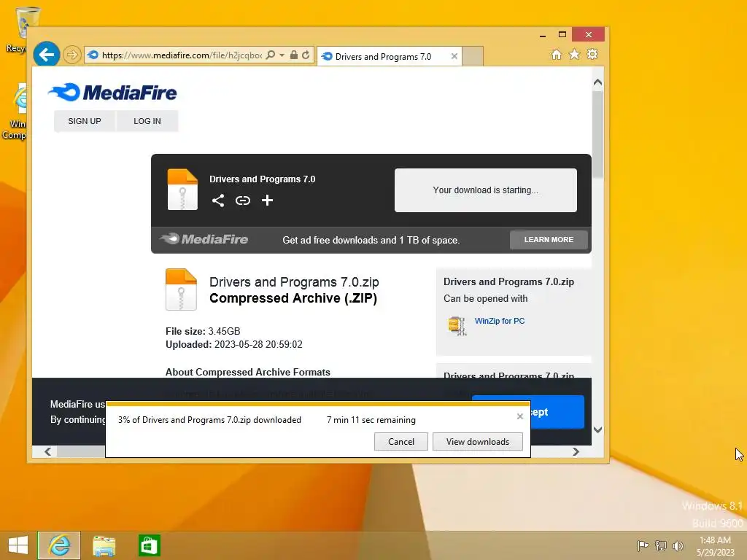Open the Windows Start button
747x560 pixels.
pyautogui.click(x=18, y=545)
